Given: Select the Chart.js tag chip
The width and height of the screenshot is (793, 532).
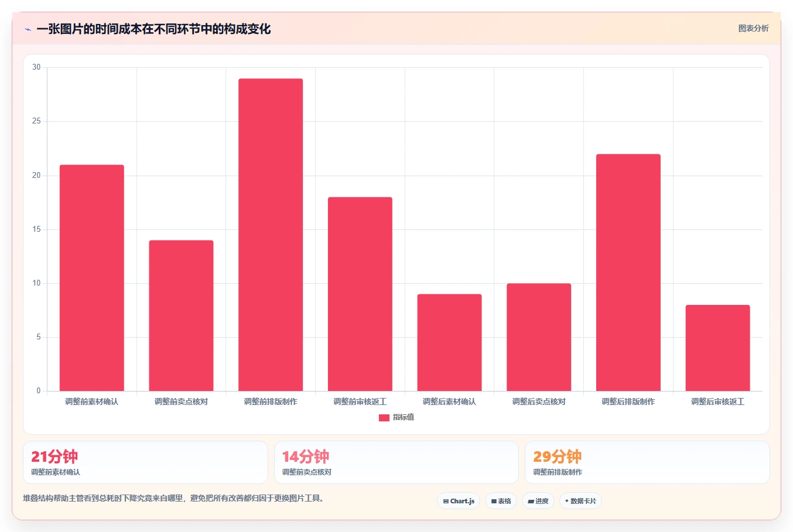Looking at the screenshot, I should [459, 501].
